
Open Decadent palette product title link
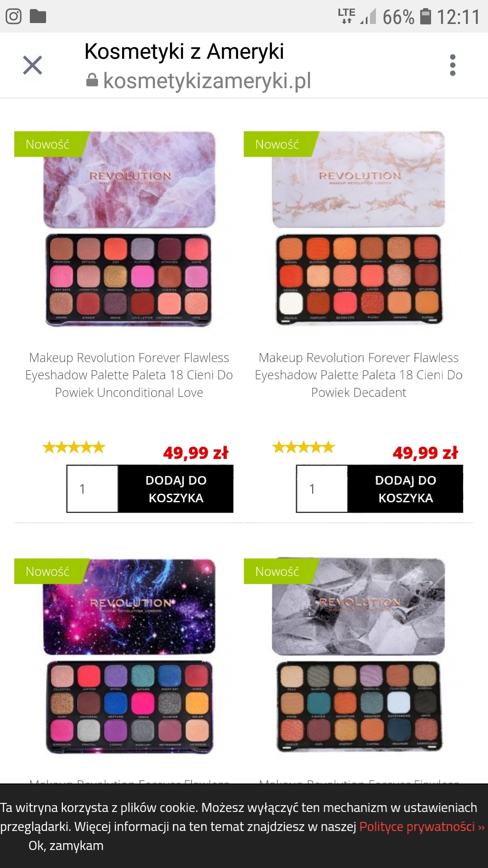[x=359, y=375]
